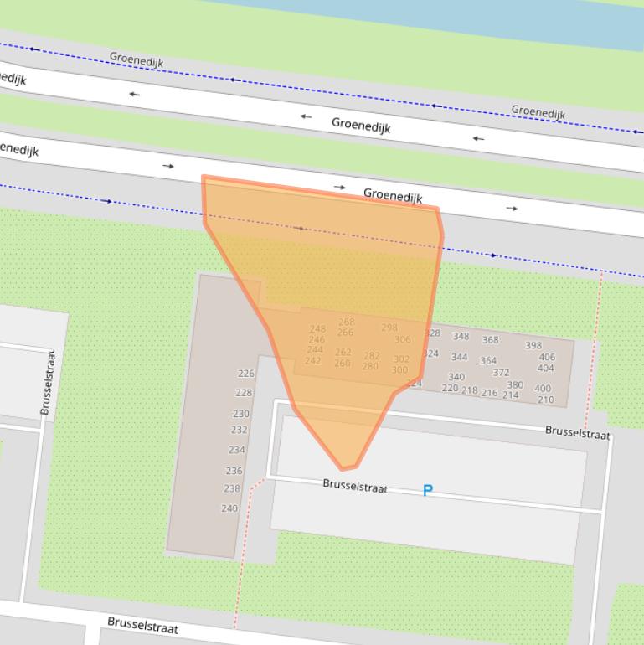Select the Brusselstraat label at the bottom edge

coord(142,625)
